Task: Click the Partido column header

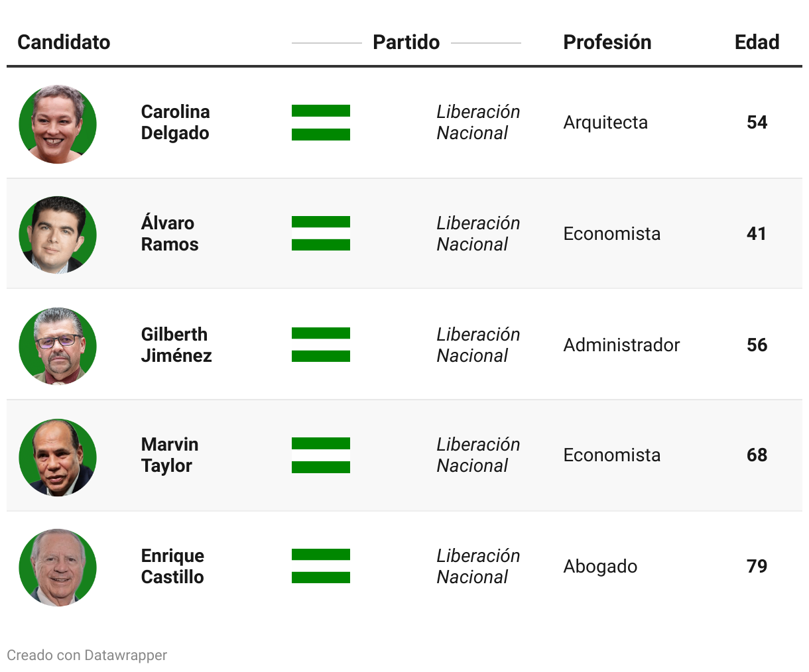Action: pyautogui.click(x=406, y=42)
